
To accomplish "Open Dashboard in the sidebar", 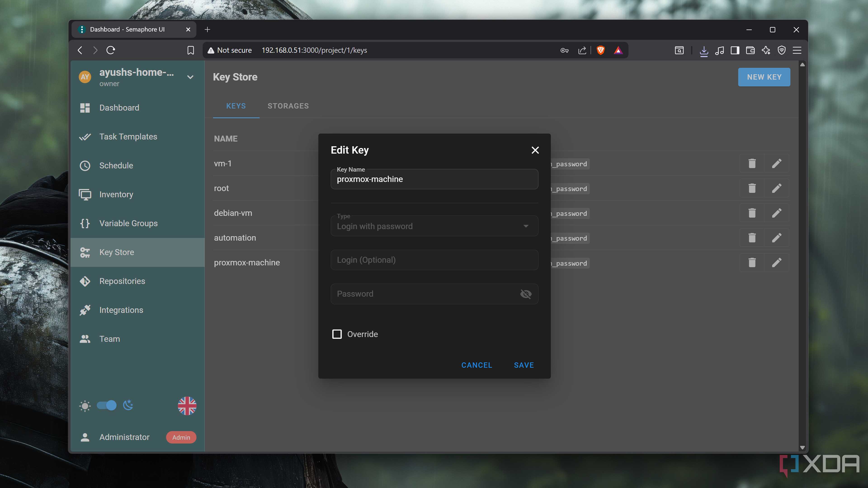I will 137,108.
